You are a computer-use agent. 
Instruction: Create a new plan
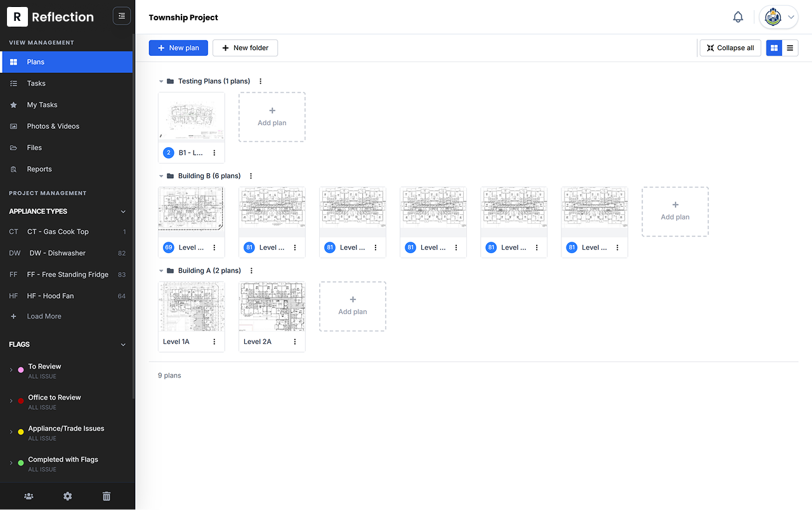pos(178,48)
